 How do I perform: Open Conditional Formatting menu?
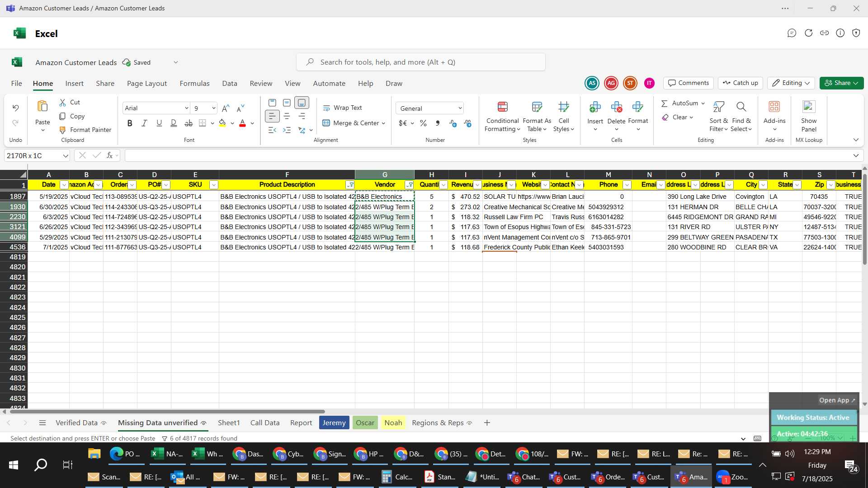(x=502, y=117)
